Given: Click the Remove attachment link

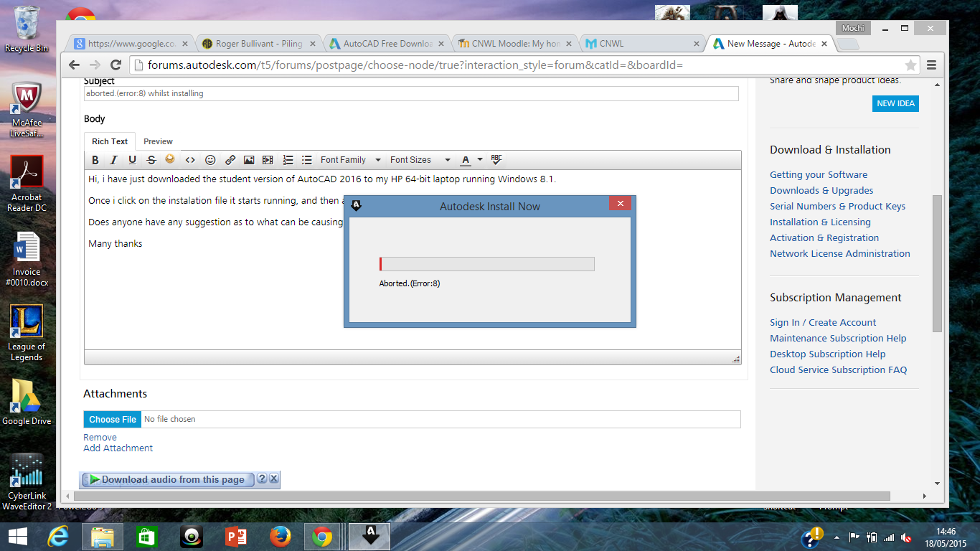Looking at the screenshot, I should click(x=100, y=437).
